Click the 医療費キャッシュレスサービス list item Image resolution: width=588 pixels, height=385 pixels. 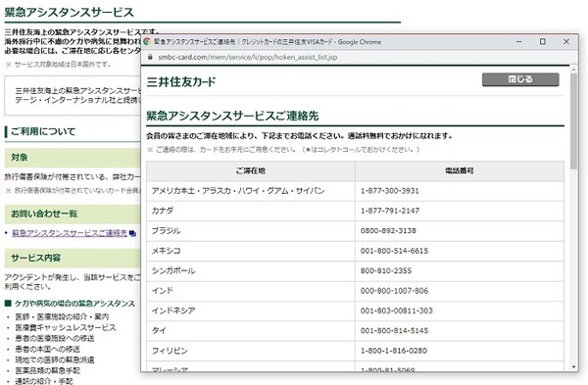click(66, 327)
